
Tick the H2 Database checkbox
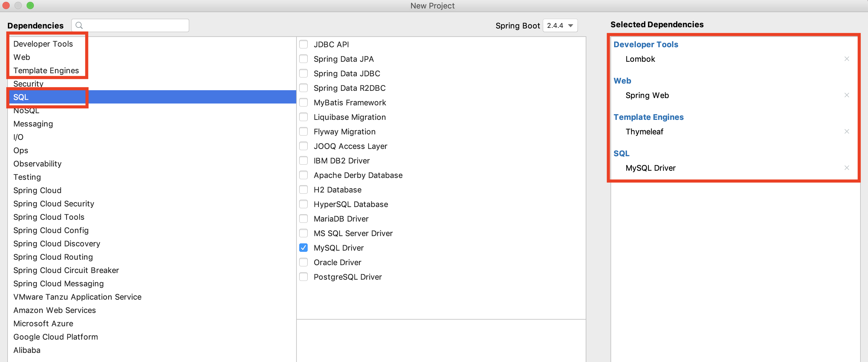click(303, 189)
